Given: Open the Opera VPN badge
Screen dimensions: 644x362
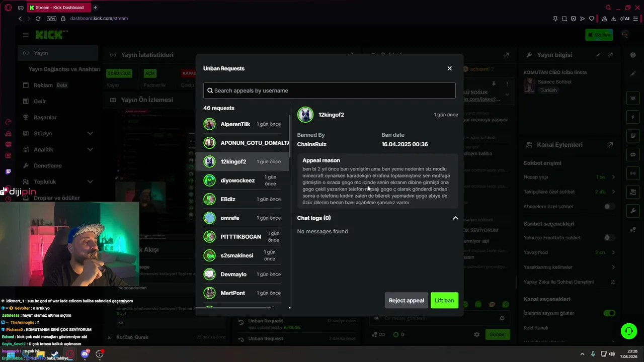Looking at the screenshot, I should pos(51,19).
